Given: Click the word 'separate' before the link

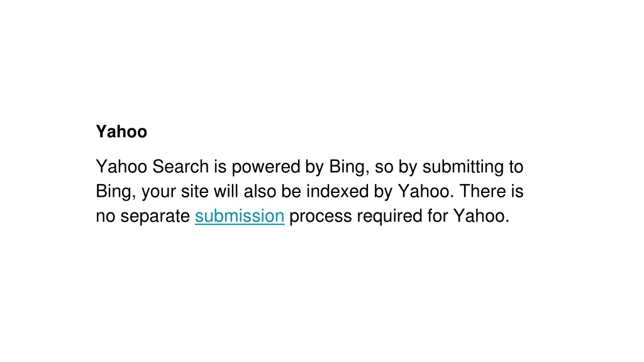Looking at the screenshot, I should click(x=155, y=217).
